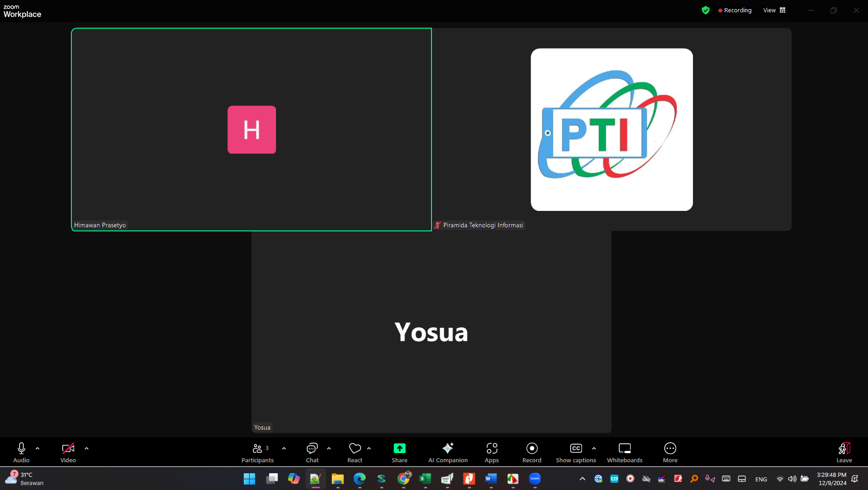The width and height of the screenshot is (868, 490).
Task: Click the green Share screen icon
Action: coord(399,448)
